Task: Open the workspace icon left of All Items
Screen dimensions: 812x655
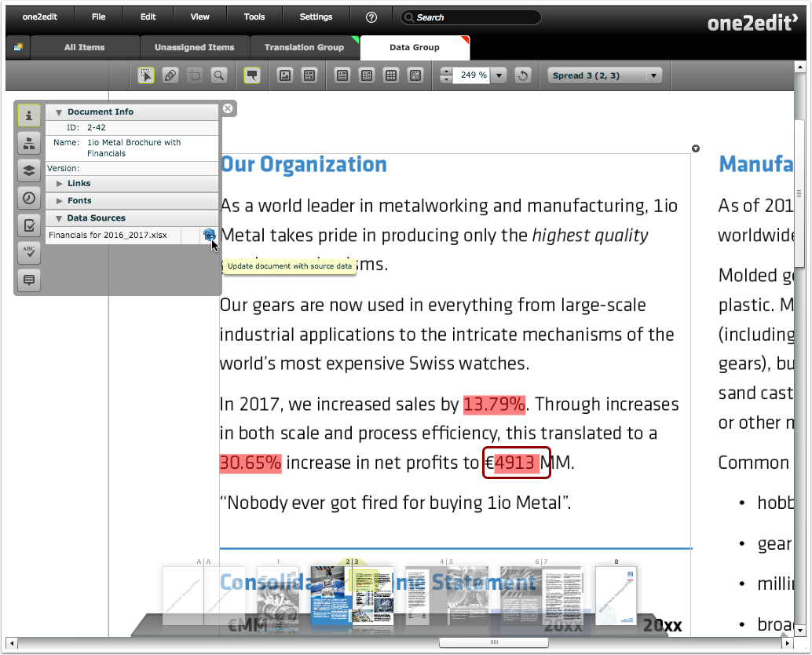Action: pyautogui.click(x=18, y=47)
